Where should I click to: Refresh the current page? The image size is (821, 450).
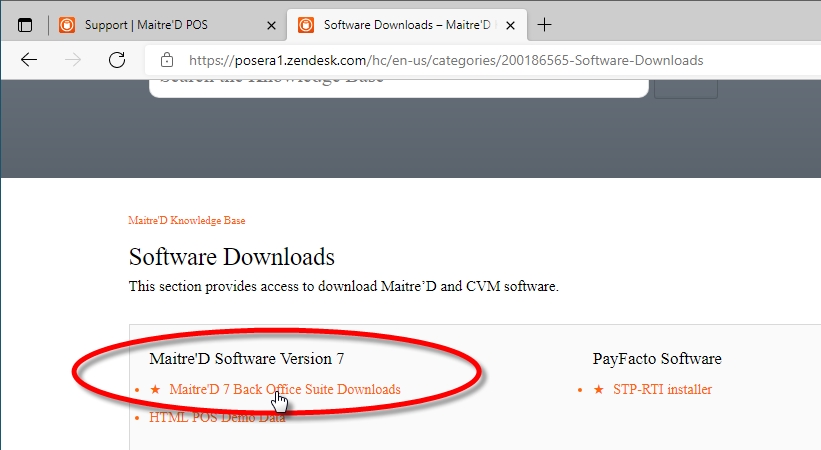(117, 60)
